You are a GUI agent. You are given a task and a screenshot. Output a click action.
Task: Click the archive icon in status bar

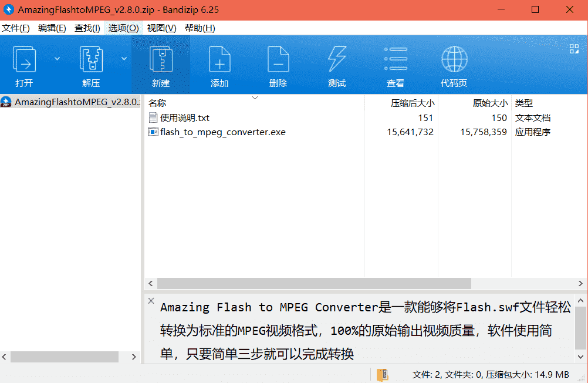coord(383,375)
